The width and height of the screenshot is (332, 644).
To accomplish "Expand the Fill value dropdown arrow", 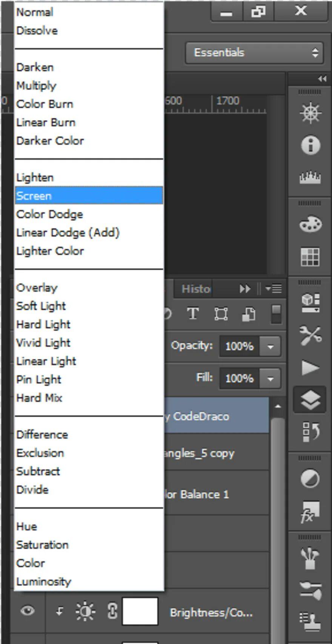I will tap(270, 378).
